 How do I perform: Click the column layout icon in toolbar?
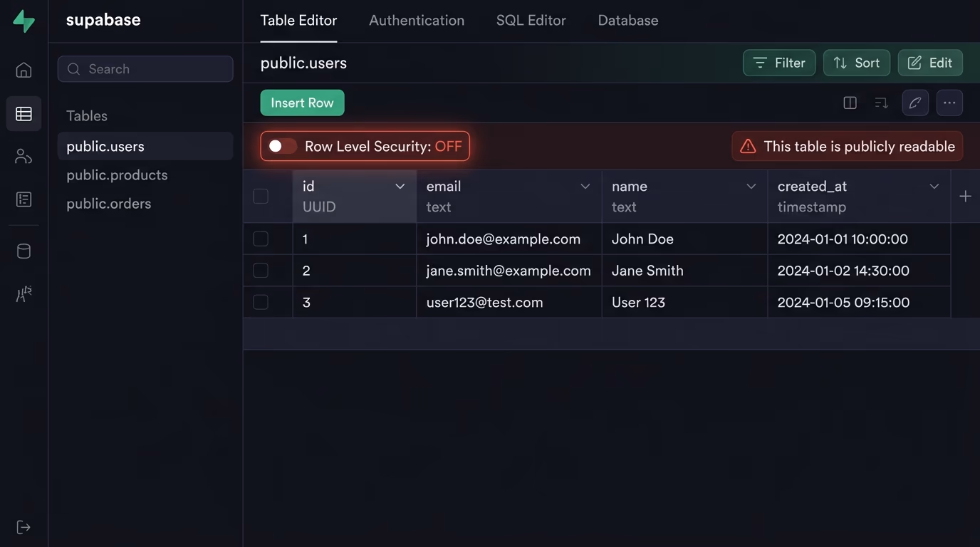click(850, 103)
